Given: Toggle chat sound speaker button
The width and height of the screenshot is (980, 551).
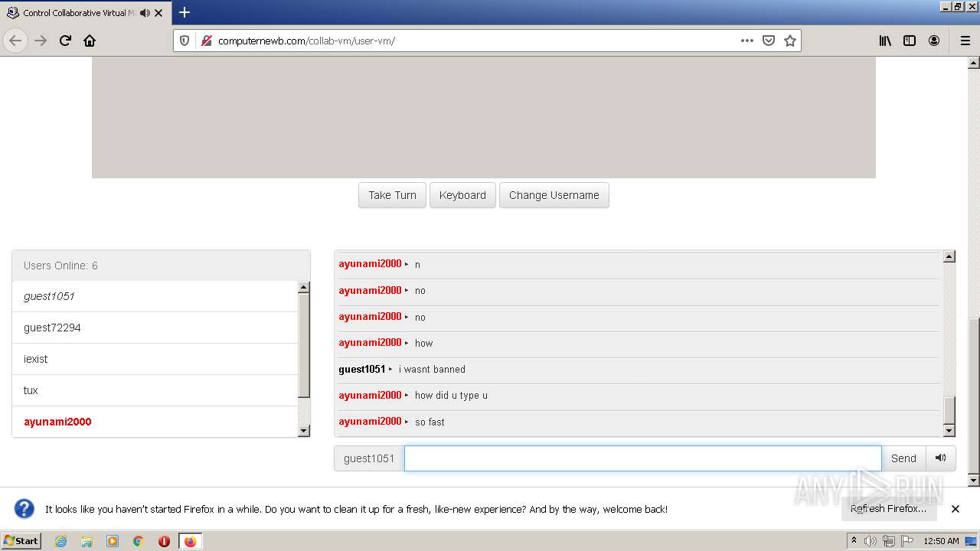Looking at the screenshot, I should point(941,458).
